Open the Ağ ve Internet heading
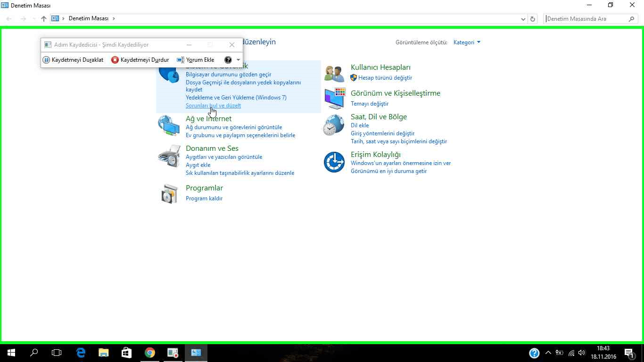The height and width of the screenshot is (362, 644). [x=208, y=119]
